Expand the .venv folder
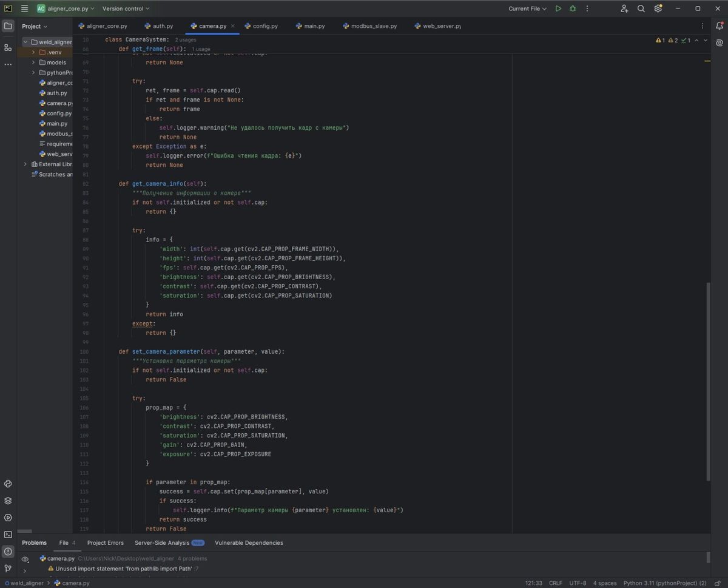 point(34,52)
